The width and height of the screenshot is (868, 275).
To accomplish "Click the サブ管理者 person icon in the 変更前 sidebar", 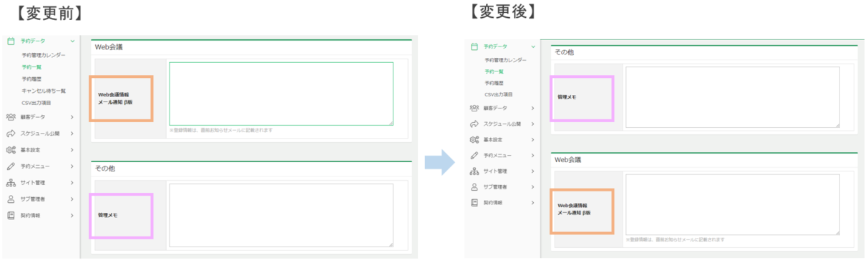I will pos(11,199).
